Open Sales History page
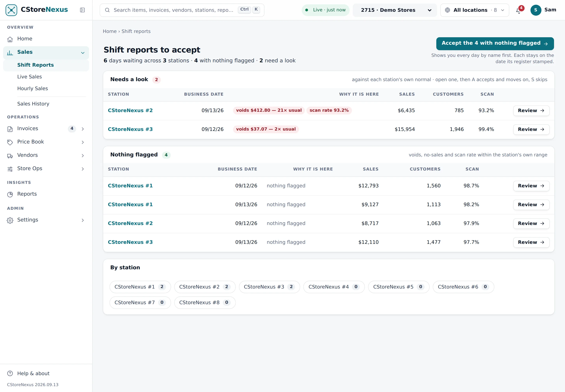The image size is (565, 392). [x=46, y=104]
